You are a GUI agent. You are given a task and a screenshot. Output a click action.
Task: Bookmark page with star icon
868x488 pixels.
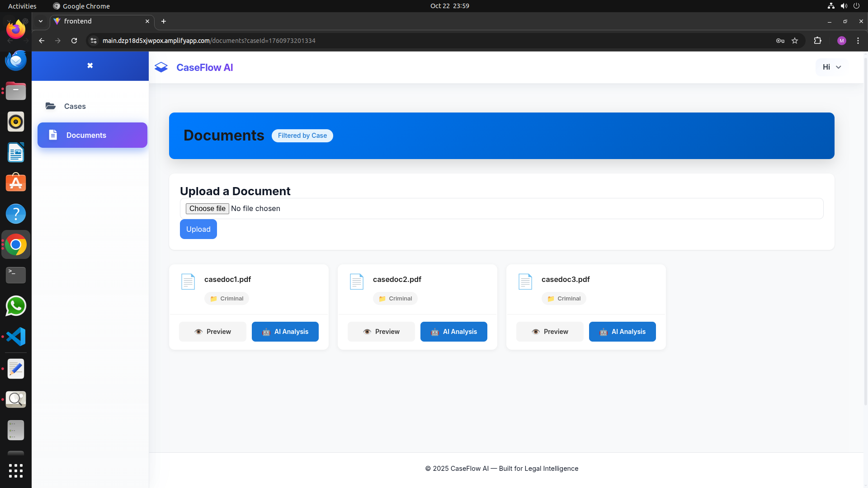pyautogui.click(x=795, y=41)
